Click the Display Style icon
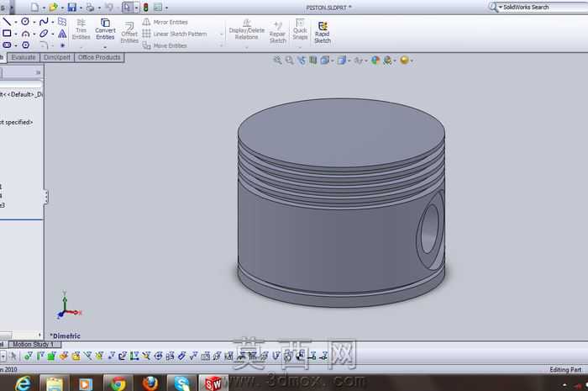This screenshot has height=391, width=588. tap(341, 60)
